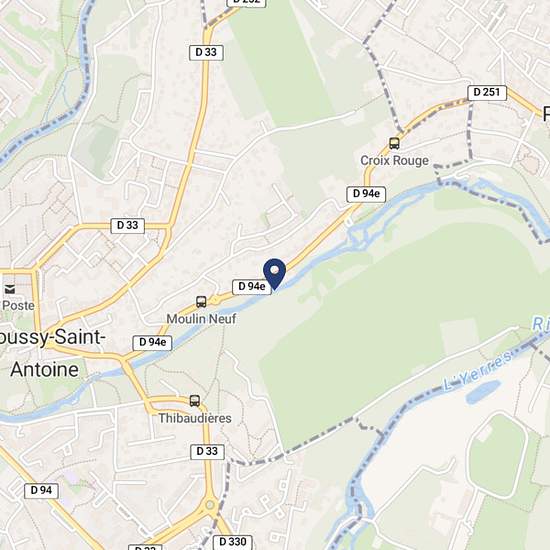This screenshot has width=550, height=550.
Task: Click the L'Yerres river name label
Action: point(478,372)
